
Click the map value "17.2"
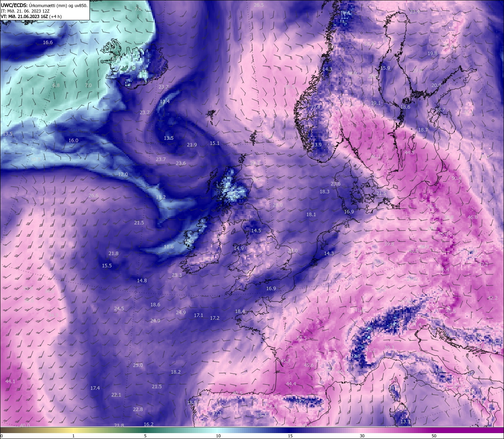[x=215, y=318]
